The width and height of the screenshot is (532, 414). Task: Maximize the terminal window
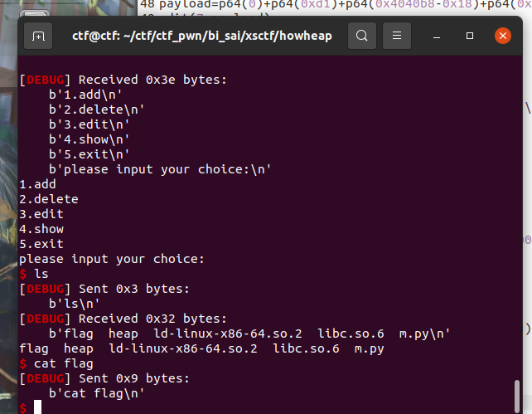470,36
